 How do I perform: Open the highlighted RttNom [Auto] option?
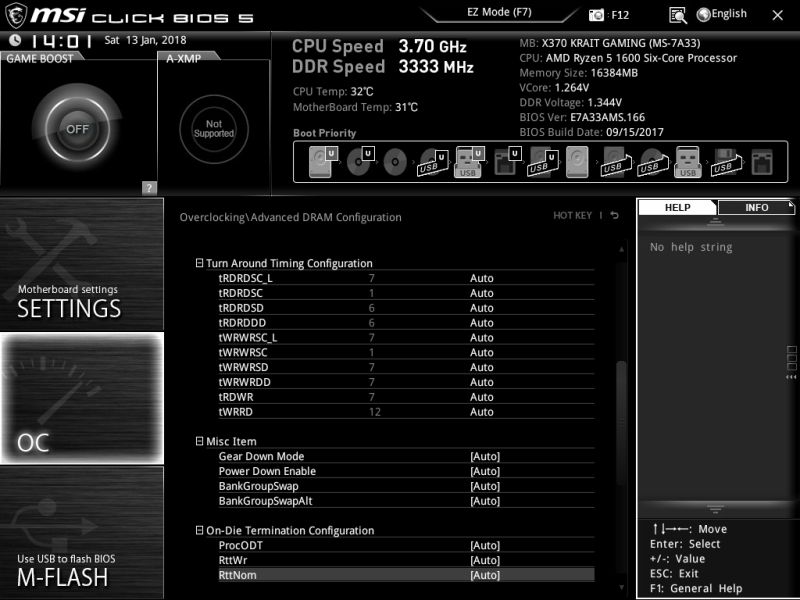406,574
